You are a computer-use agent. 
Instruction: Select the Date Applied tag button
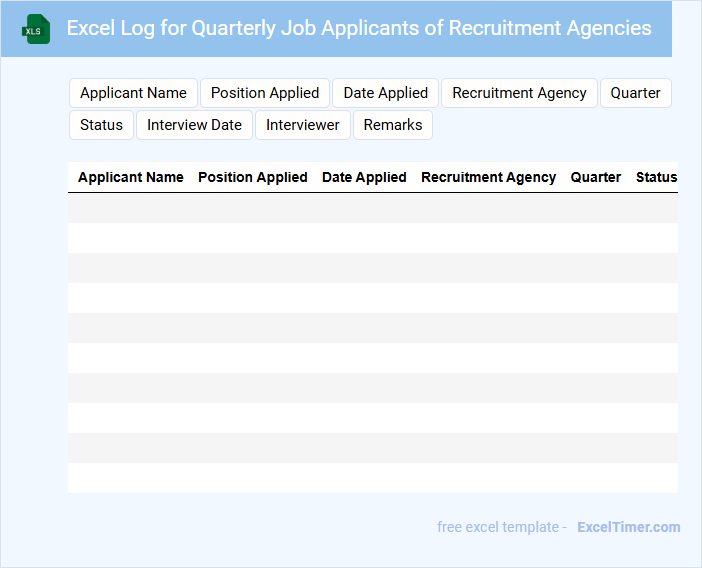(x=385, y=93)
